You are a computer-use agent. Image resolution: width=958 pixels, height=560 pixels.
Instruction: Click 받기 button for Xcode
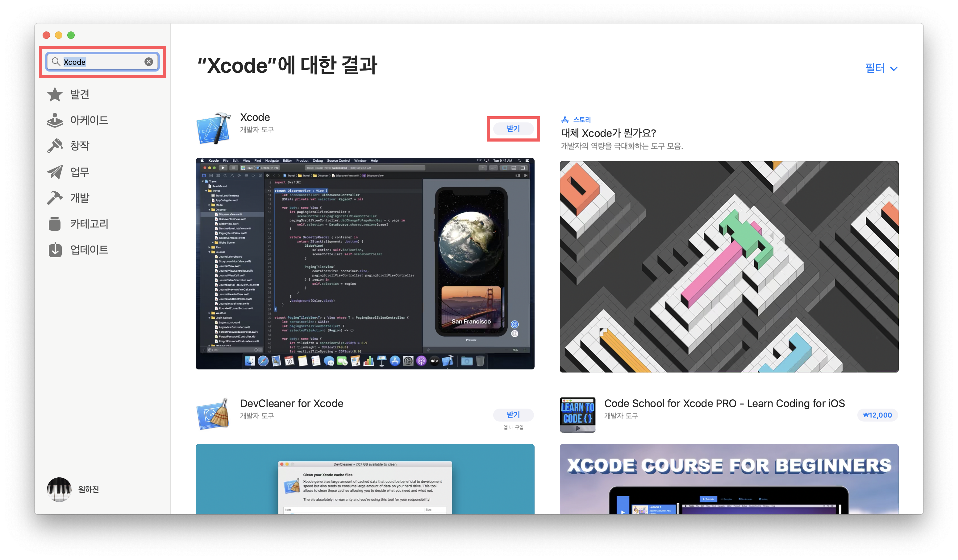tap(513, 129)
